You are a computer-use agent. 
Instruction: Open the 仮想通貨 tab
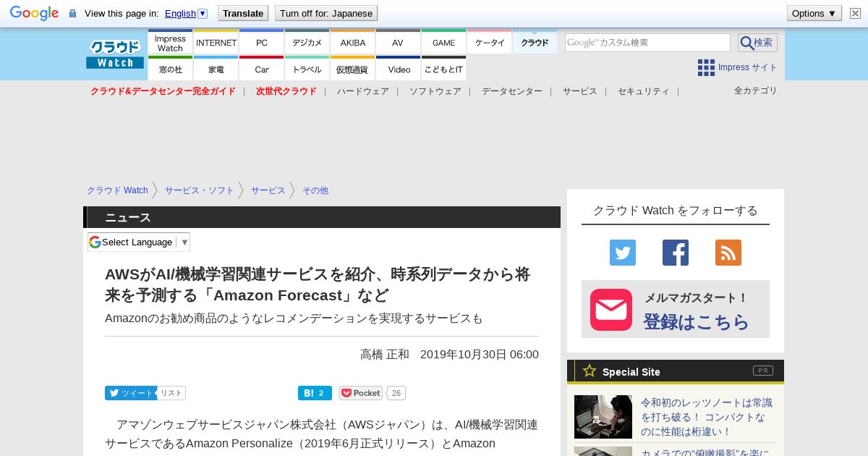pyautogui.click(x=353, y=69)
